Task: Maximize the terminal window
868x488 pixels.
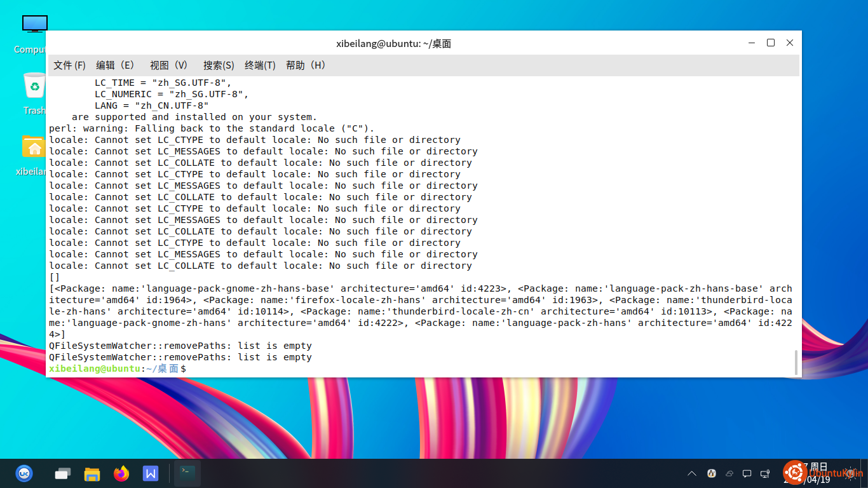Action: pos(770,43)
